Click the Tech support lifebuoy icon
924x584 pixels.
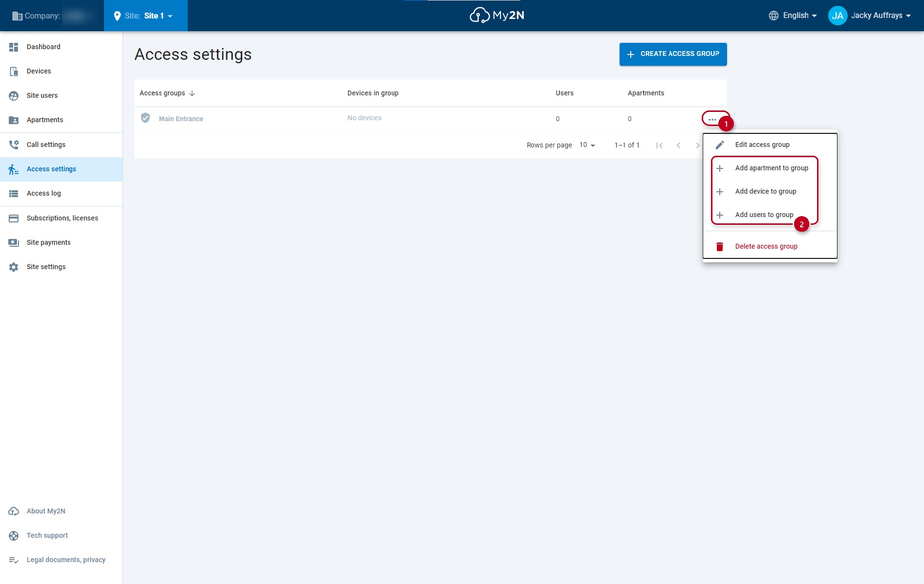click(x=14, y=536)
